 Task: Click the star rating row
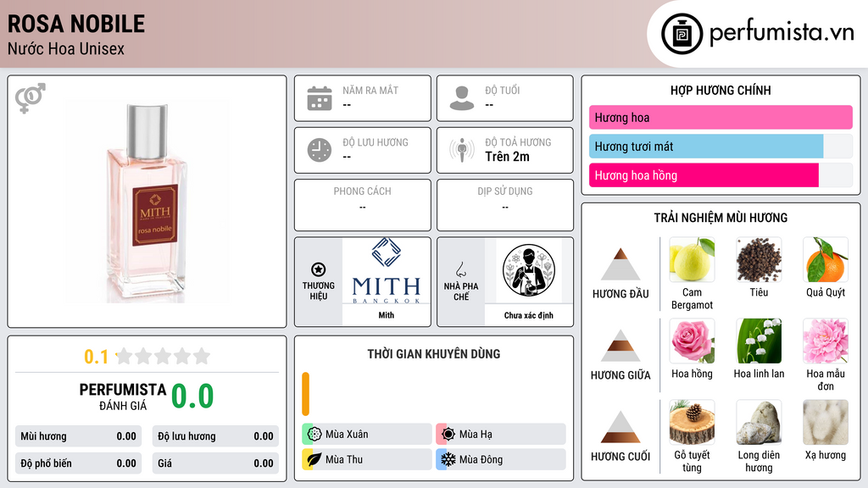163,356
